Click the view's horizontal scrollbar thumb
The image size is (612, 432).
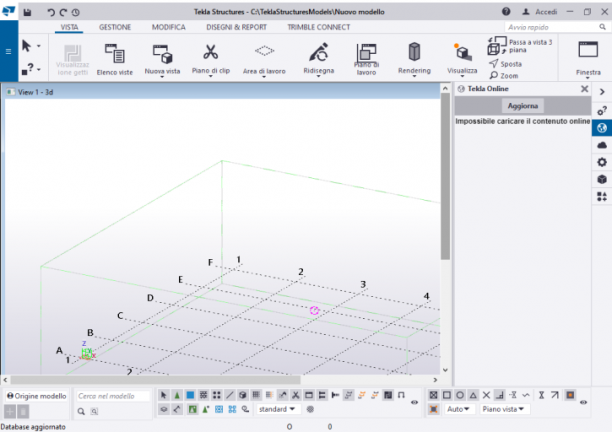(x=155, y=380)
